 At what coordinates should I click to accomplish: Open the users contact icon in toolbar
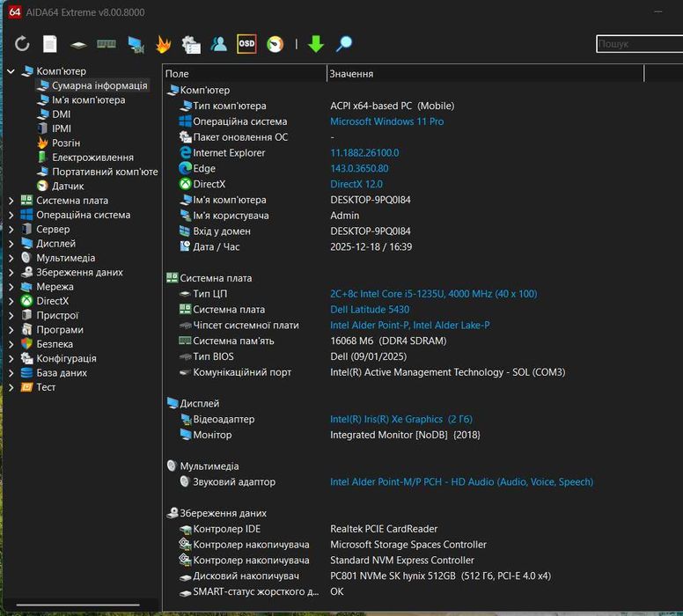[218, 43]
